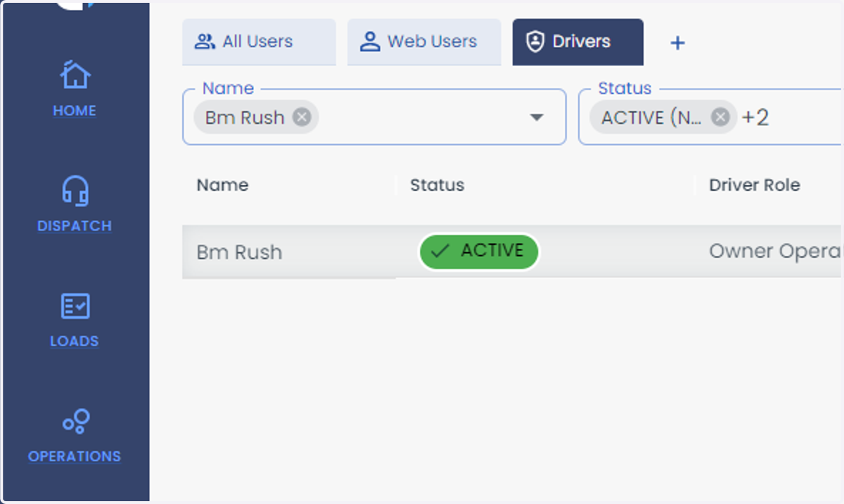Open the LOADS link label

(x=75, y=342)
